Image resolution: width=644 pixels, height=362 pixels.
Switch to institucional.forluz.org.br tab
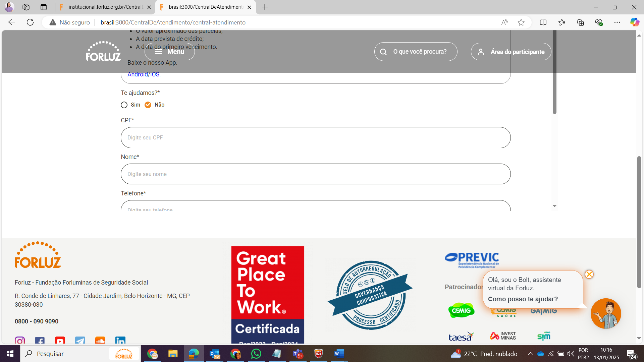pos(105,7)
